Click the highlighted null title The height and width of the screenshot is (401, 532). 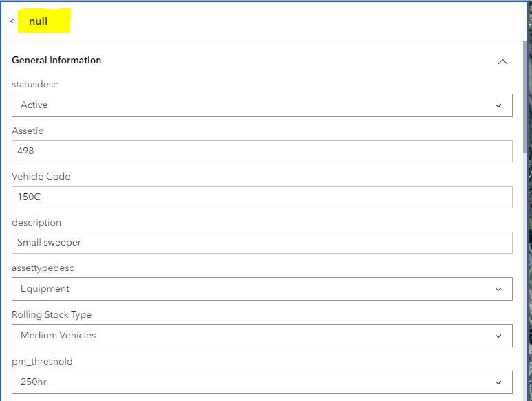(39, 21)
